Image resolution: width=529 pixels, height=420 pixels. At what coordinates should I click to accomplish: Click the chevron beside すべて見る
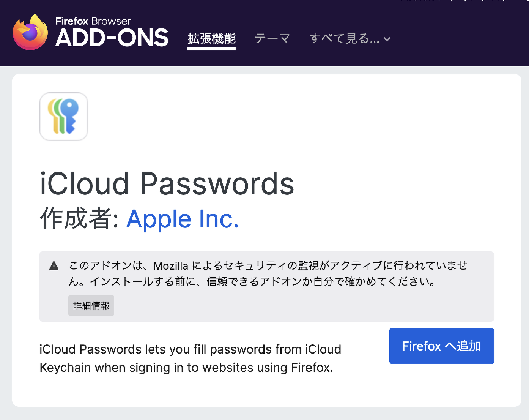pyautogui.click(x=387, y=39)
